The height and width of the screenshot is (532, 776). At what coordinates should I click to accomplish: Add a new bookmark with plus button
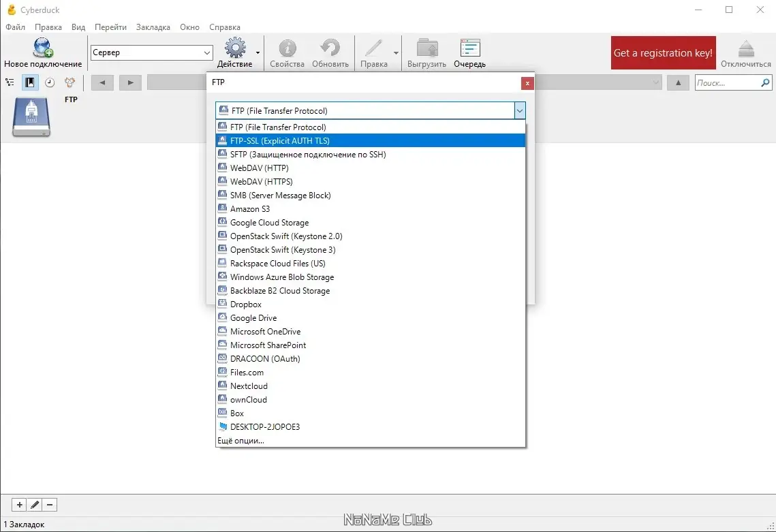coord(19,505)
